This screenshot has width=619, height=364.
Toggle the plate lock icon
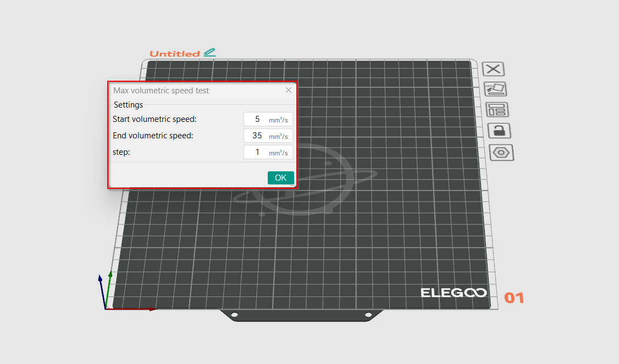[499, 131]
